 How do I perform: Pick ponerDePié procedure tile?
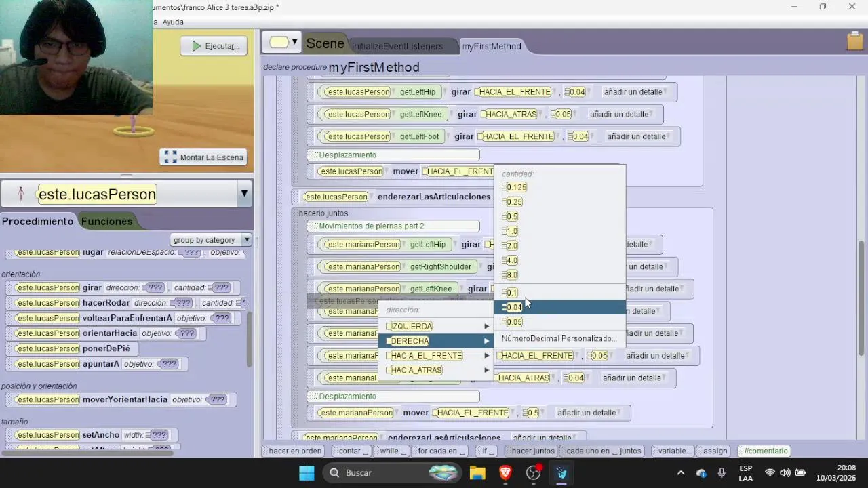pyautogui.click(x=73, y=348)
